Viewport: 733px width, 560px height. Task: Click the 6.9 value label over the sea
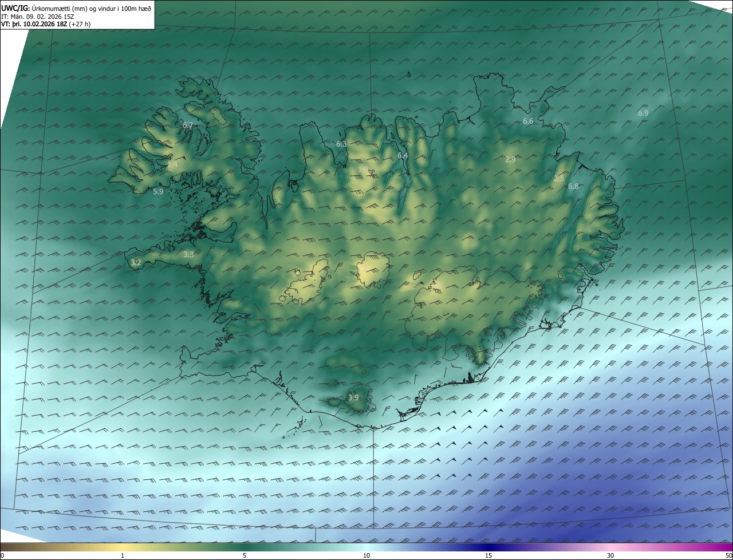pos(643,113)
